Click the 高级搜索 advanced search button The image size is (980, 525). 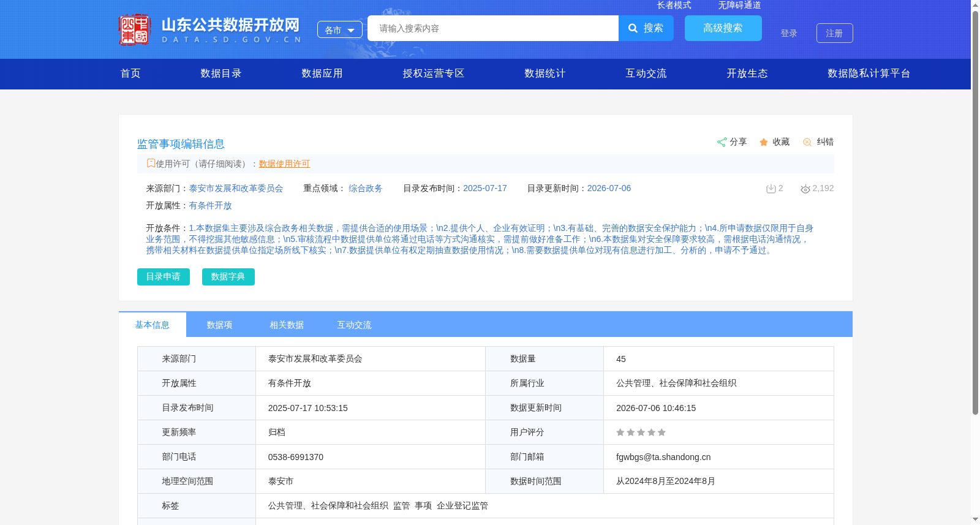723,28
